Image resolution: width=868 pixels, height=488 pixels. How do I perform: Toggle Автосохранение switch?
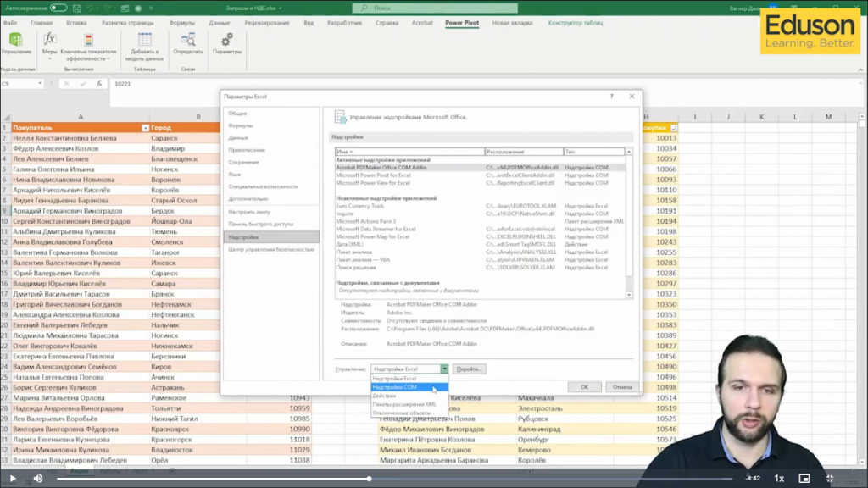(58, 8)
